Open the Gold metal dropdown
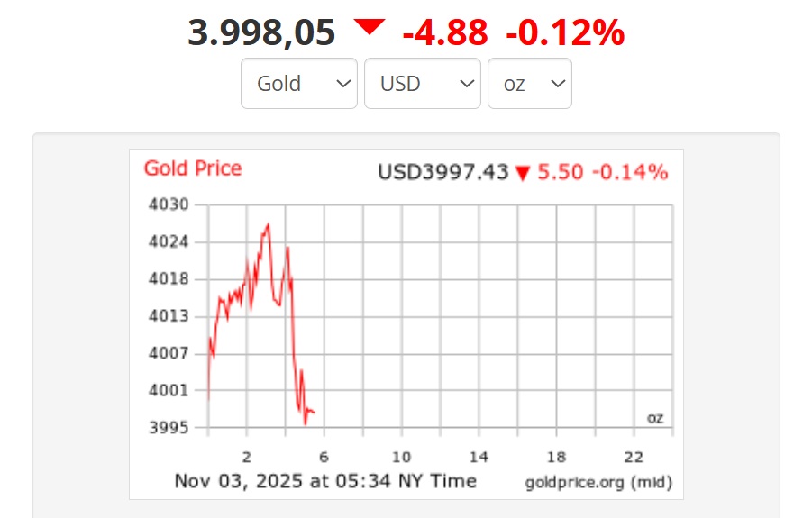The width and height of the screenshot is (812, 518). (298, 84)
